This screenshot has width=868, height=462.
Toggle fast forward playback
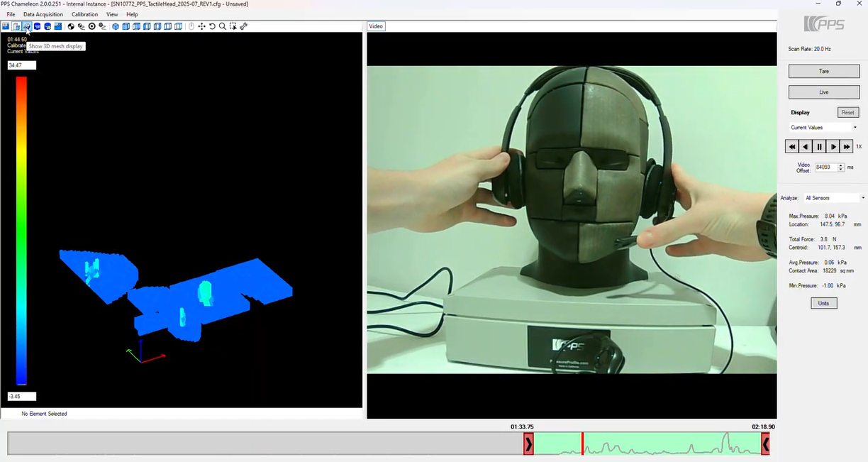846,146
